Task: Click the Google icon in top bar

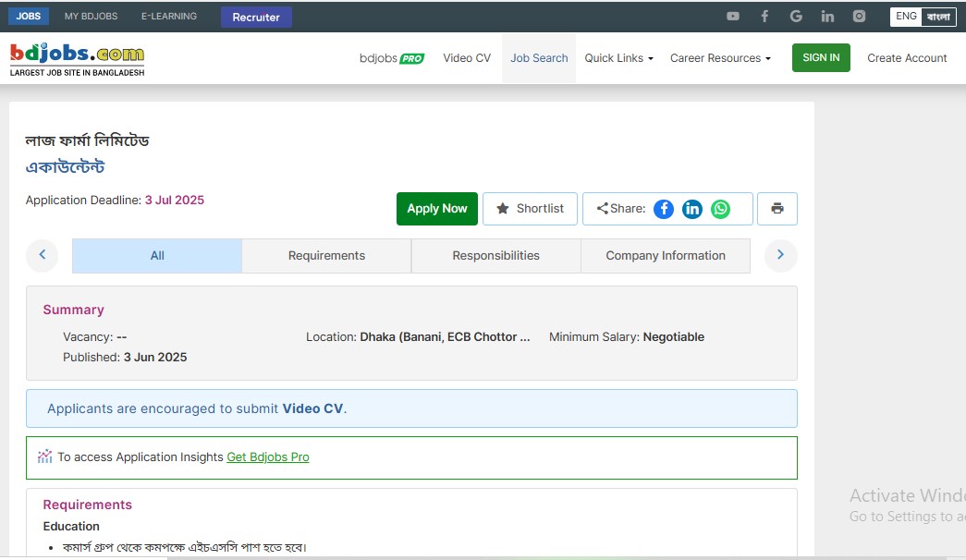Action: (796, 16)
